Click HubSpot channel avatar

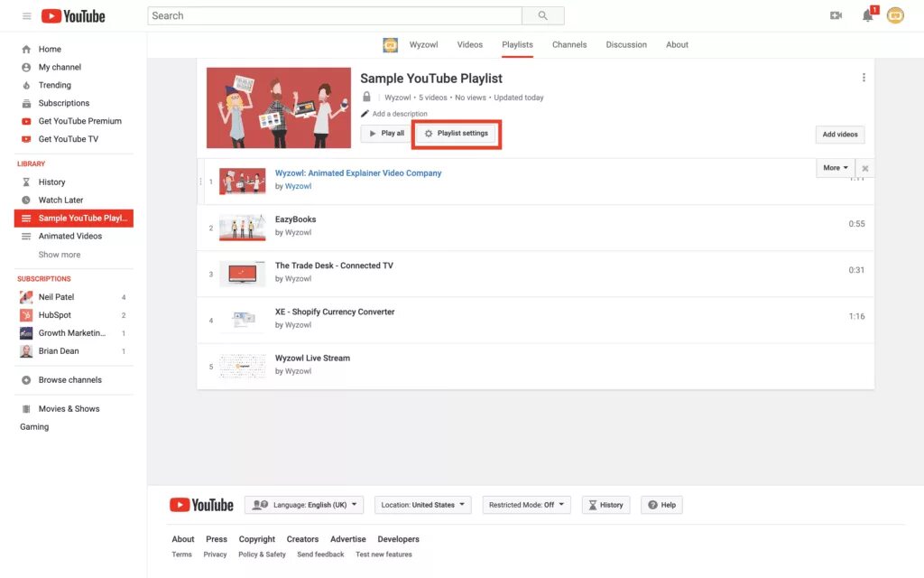click(26, 315)
